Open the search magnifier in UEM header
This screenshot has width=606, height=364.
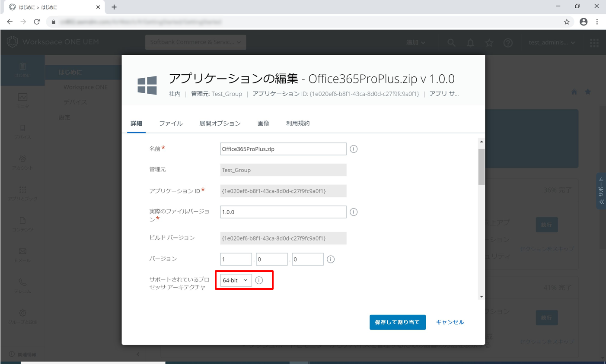(x=451, y=42)
